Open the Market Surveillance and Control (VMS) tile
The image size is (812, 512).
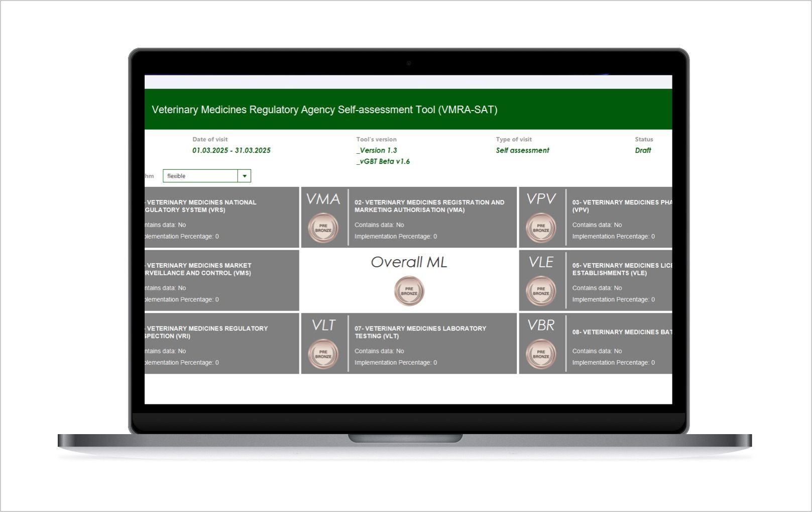[221, 280]
